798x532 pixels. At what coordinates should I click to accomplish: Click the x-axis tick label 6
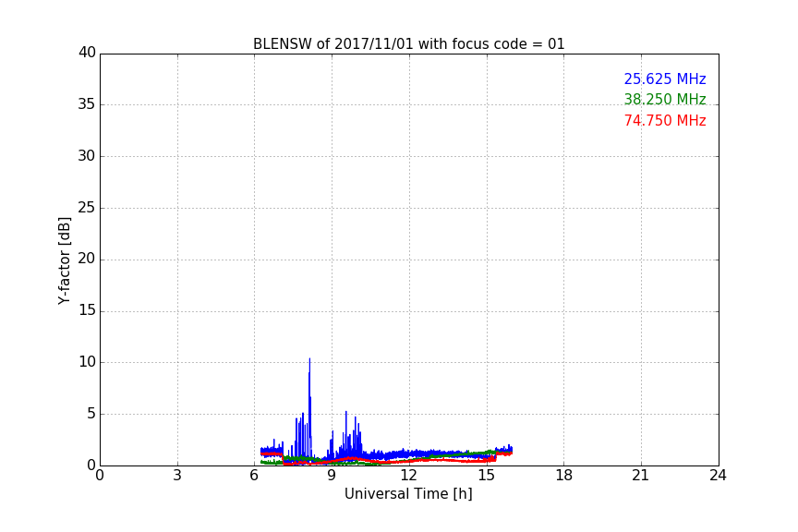coord(254,476)
